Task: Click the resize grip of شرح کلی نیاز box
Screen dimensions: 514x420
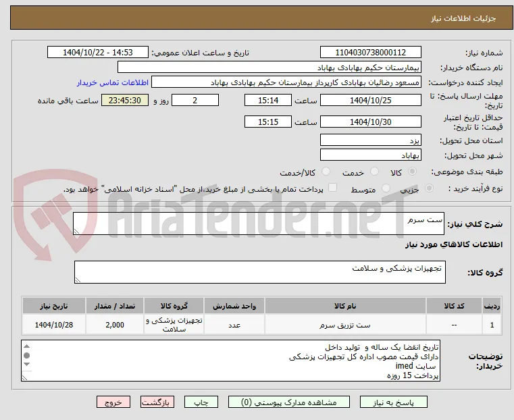Action: (x=77, y=232)
